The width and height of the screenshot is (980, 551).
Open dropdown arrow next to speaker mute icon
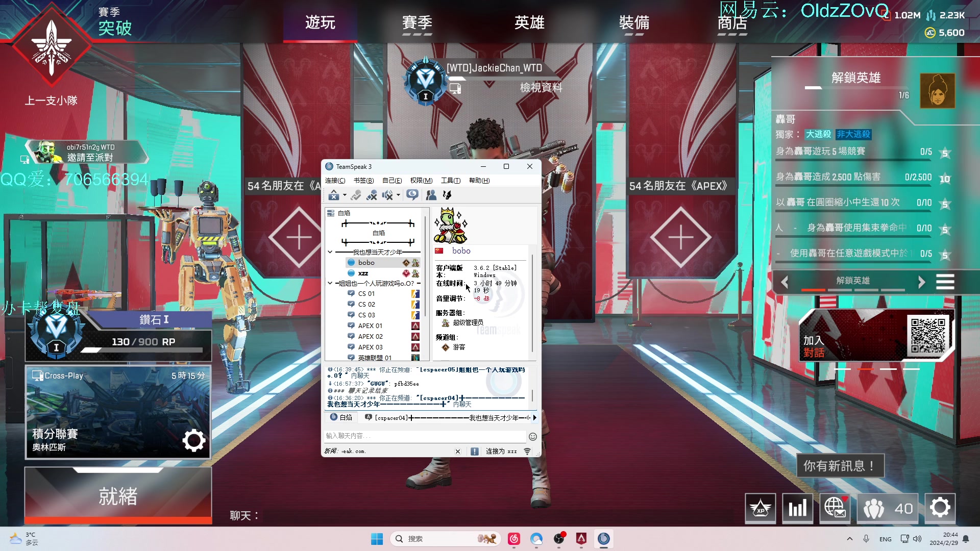pos(398,195)
